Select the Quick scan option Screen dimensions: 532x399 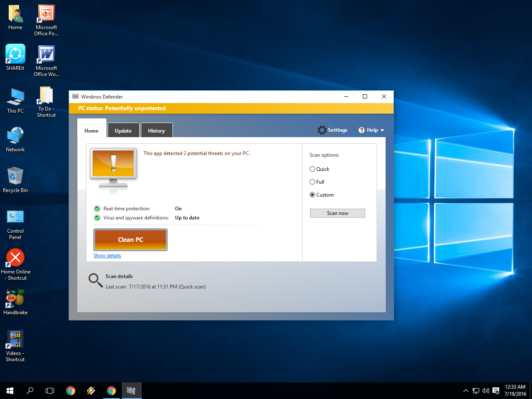click(x=319, y=169)
